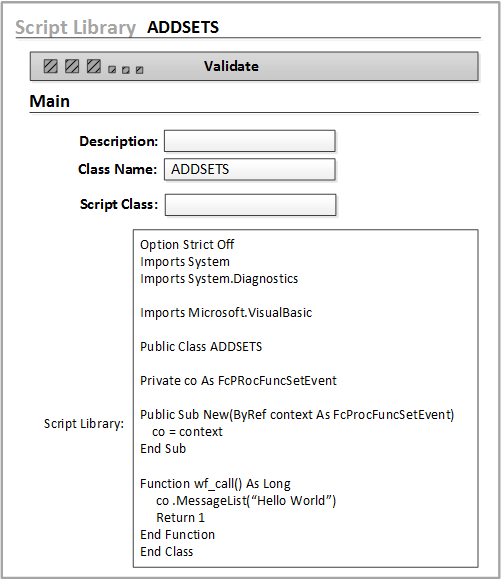Click the Validate button in the toolbar
This screenshot has height=580, width=501.
[232, 66]
